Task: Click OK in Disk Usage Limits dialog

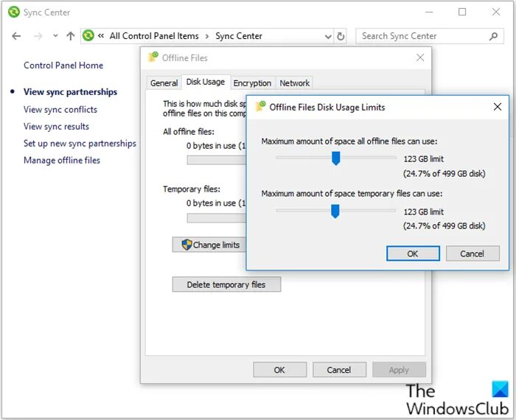Action: pyautogui.click(x=413, y=253)
